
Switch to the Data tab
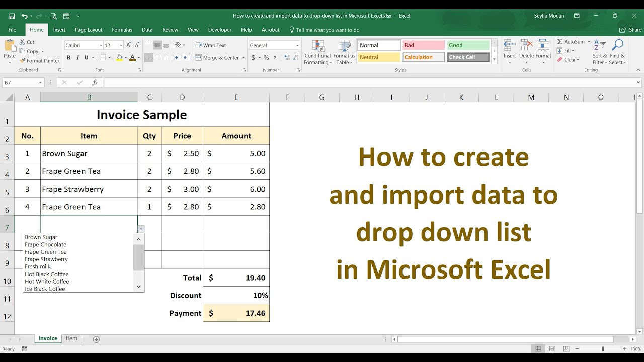pos(147,30)
